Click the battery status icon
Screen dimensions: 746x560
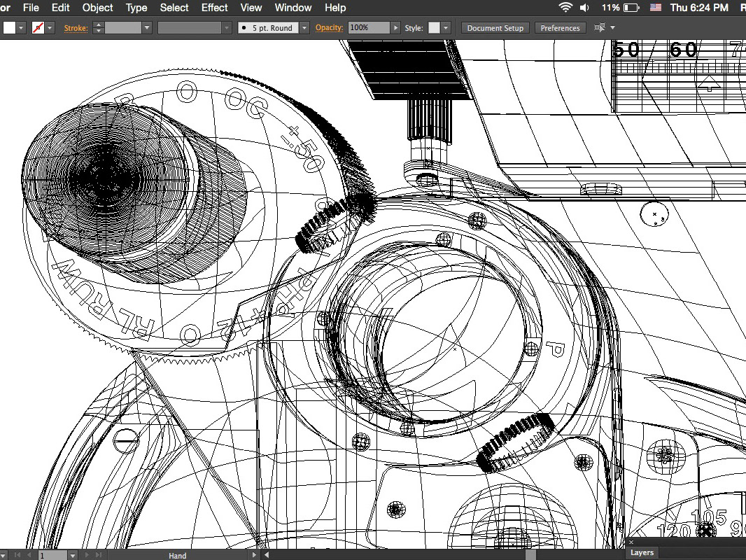(631, 8)
